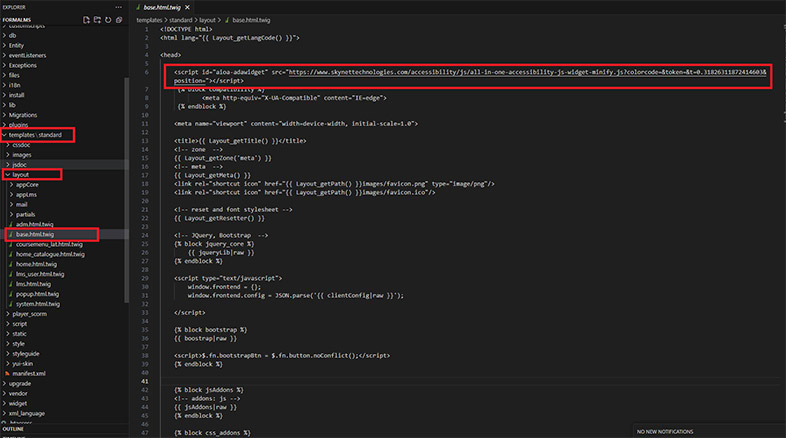Open lms.html.twig file
This screenshot has height=438, width=786.
click(33, 284)
